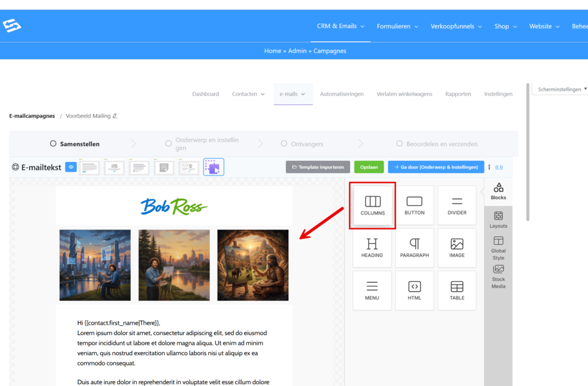Click the green Opslaan button

pyautogui.click(x=369, y=167)
